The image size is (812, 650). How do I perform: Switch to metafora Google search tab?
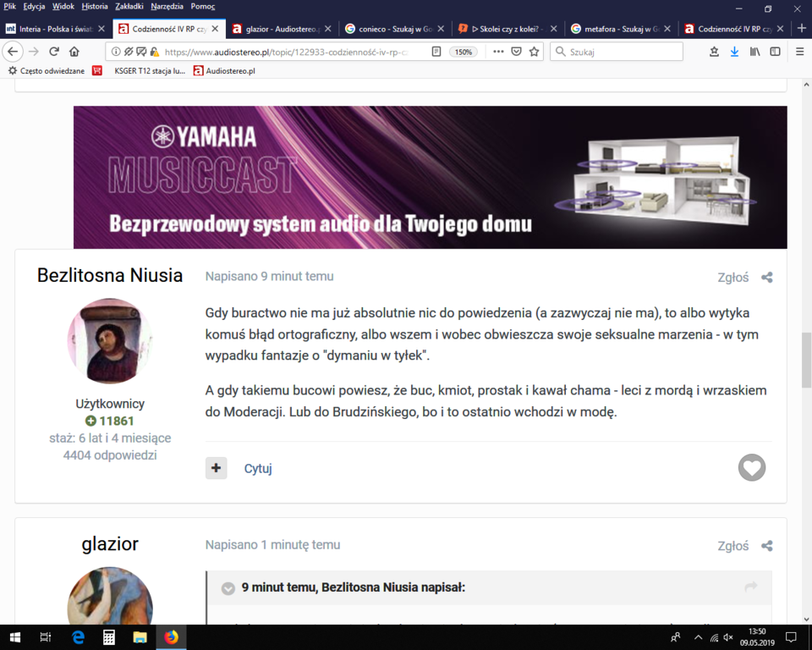(x=622, y=29)
